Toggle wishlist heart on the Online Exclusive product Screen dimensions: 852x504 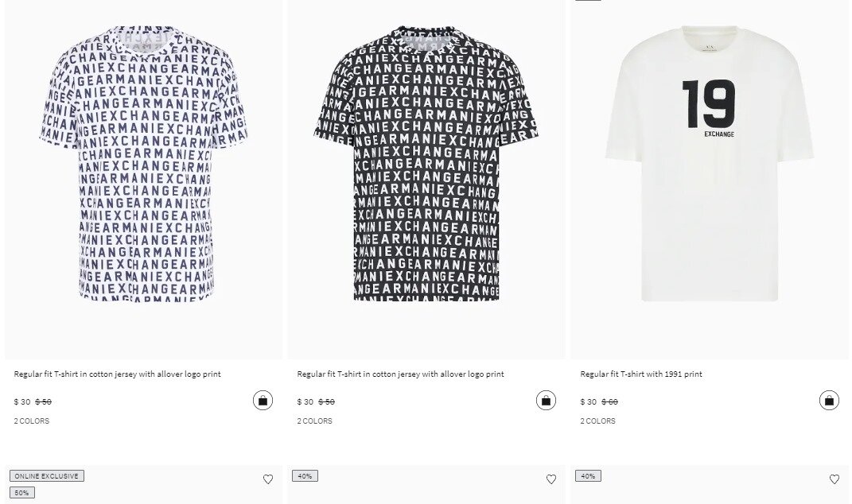coord(268,479)
